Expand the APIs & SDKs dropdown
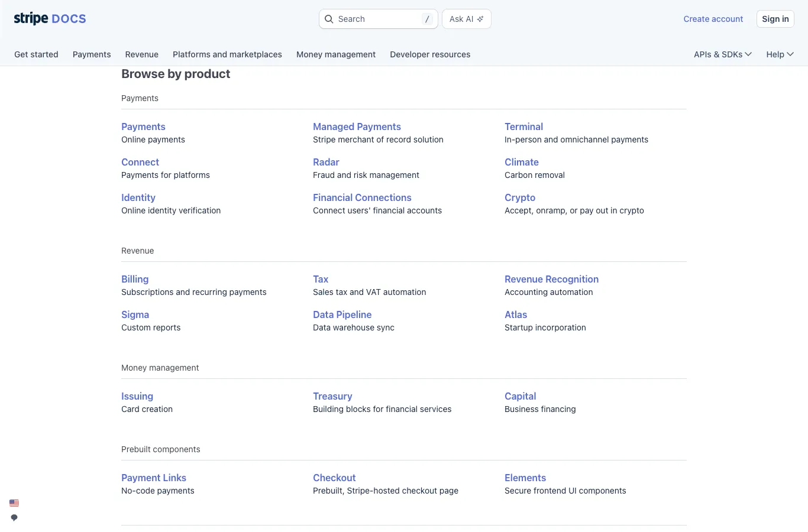808x532 pixels. [x=723, y=54]
